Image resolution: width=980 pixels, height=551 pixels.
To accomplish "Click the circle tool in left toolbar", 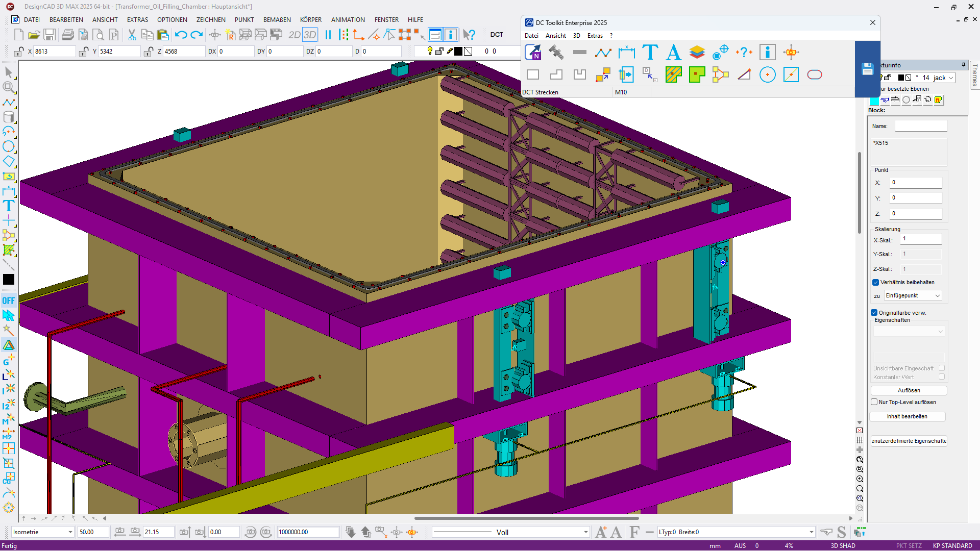I will 9,147.
